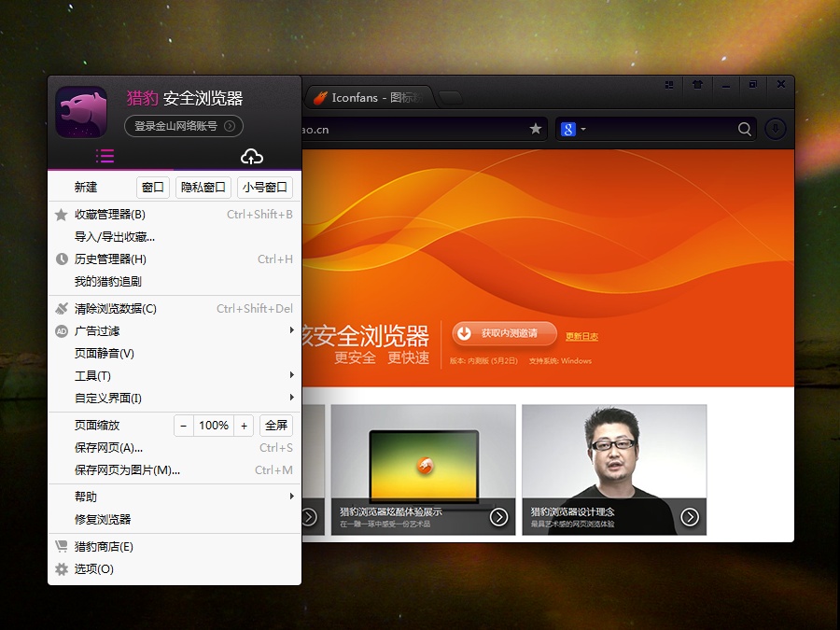Expand the 自定义界面(I) submenu
This screenshot has width=840, height=630.
click(x=107, y=398)
